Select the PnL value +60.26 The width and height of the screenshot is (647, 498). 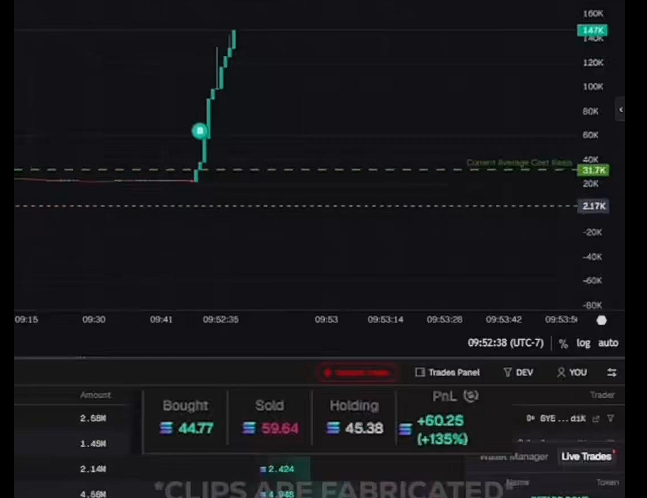(440, 421)
